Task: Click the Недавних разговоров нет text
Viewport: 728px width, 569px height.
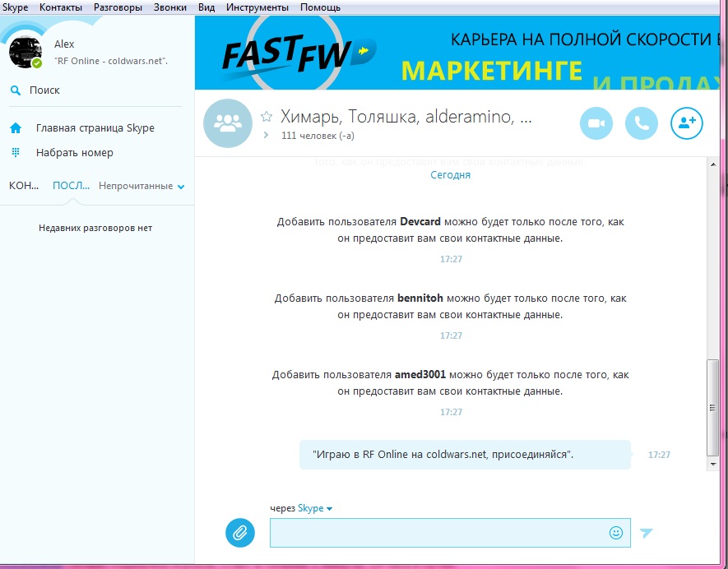Action: click(95, 228)
